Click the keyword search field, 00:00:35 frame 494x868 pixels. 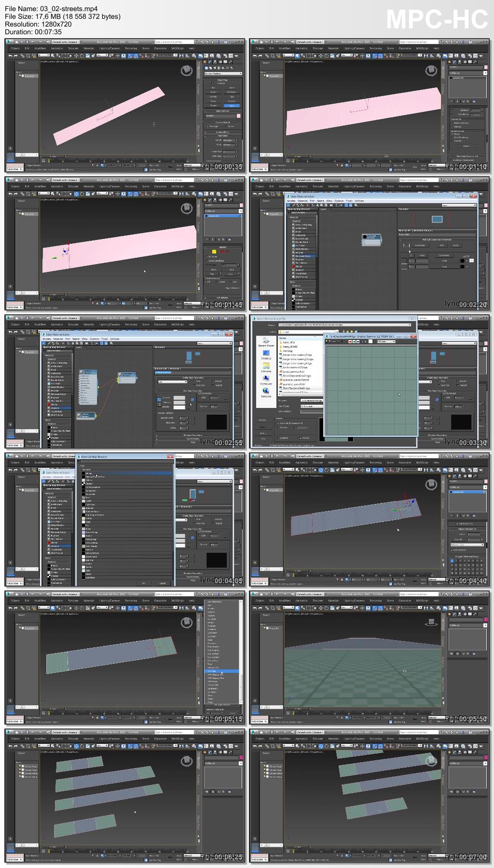click(x=174, y=42)
